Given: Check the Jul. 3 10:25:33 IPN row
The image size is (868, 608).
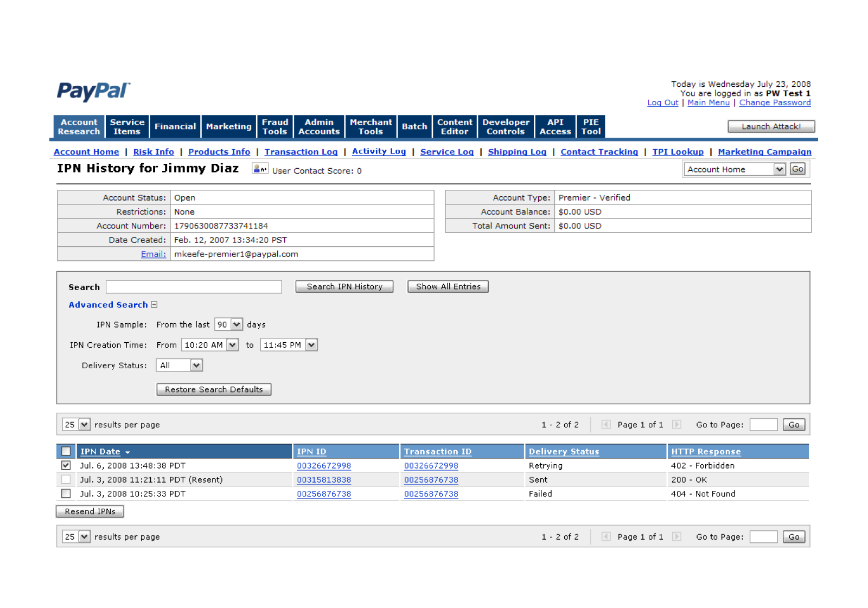Looking at the screenshot, I should pyautogui.click(x=66, y=494).
